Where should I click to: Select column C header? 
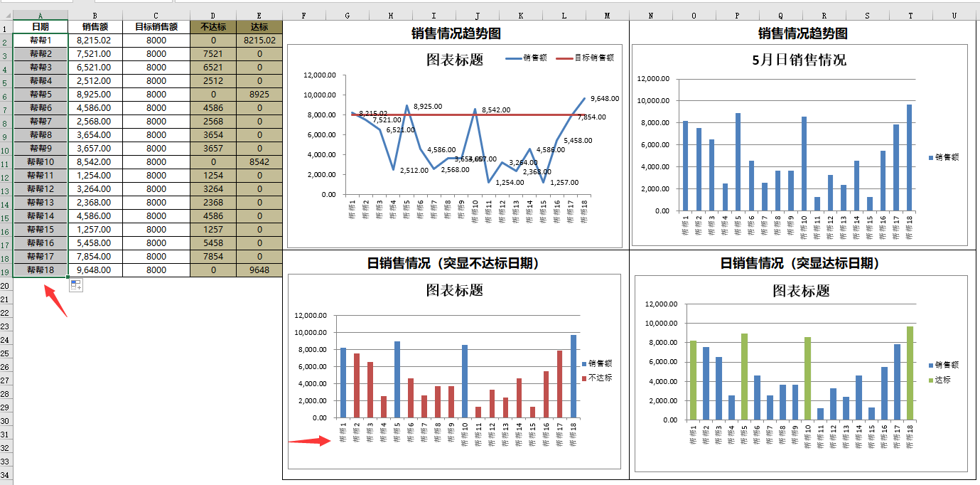(156, 14)
